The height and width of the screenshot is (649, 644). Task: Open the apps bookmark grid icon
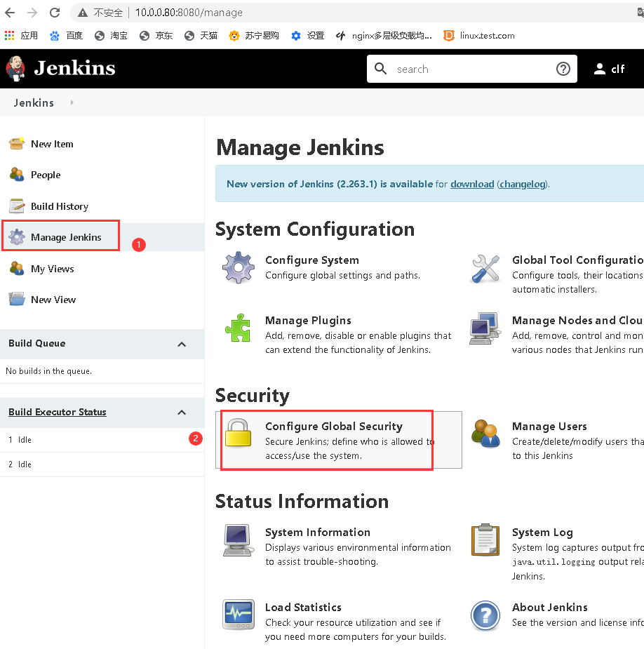point(9,36)
